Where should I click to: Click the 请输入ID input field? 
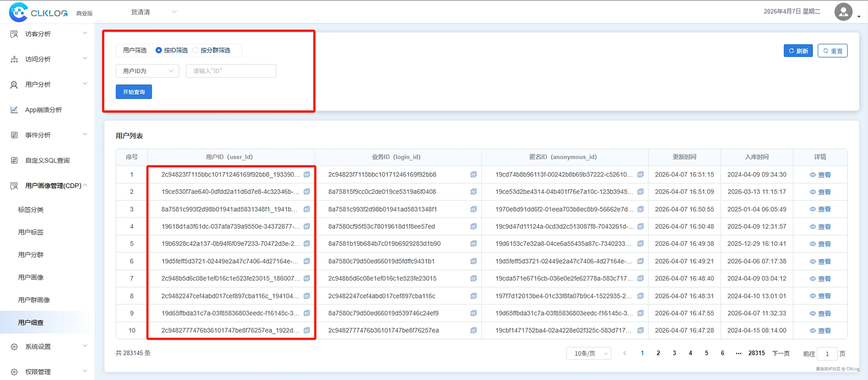tap(231, 71)
